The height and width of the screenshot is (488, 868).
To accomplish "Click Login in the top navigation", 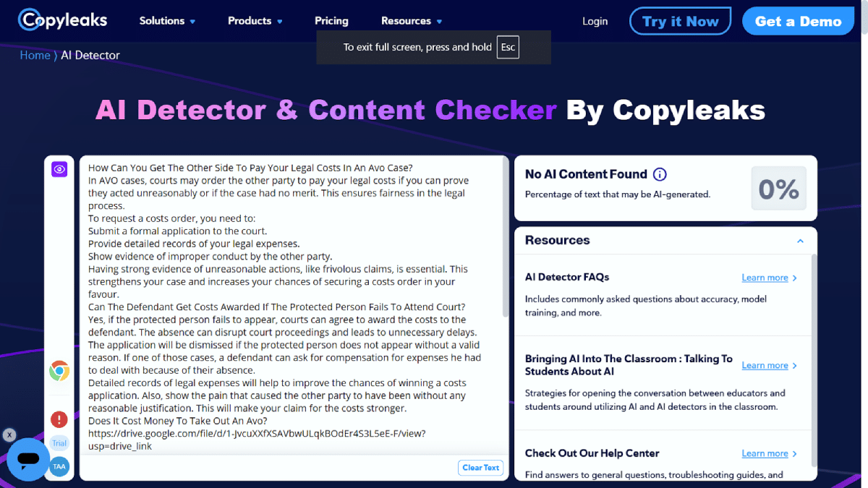I will pyautogui.click(x=595, y=21).
